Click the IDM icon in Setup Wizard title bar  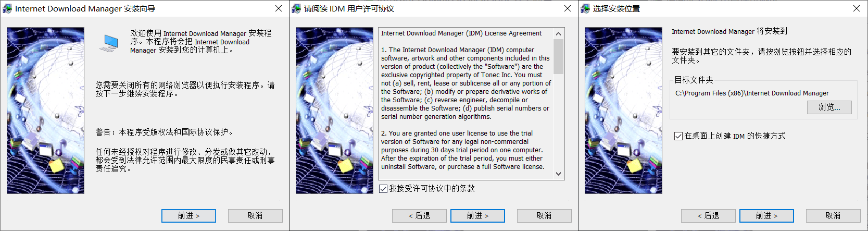click(7, 8)
